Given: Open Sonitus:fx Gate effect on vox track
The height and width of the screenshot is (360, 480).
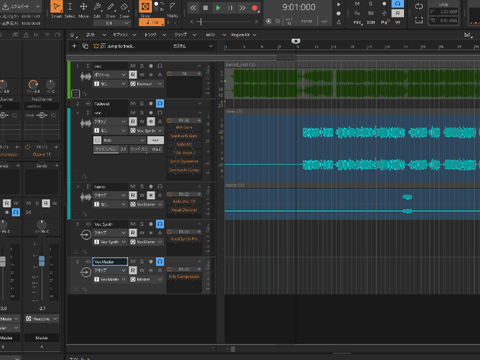Looking at the screenshot, I should coord(184,136).
